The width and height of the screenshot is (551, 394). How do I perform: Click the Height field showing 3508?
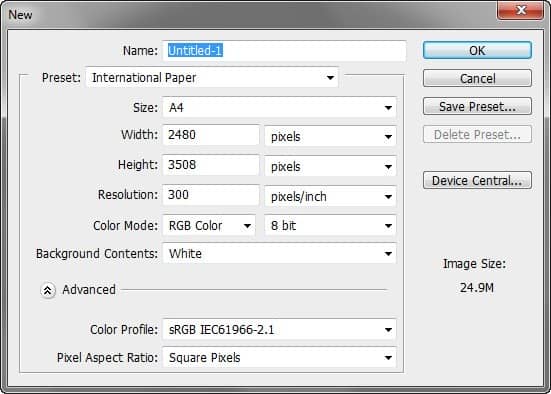tap(211, 164)
